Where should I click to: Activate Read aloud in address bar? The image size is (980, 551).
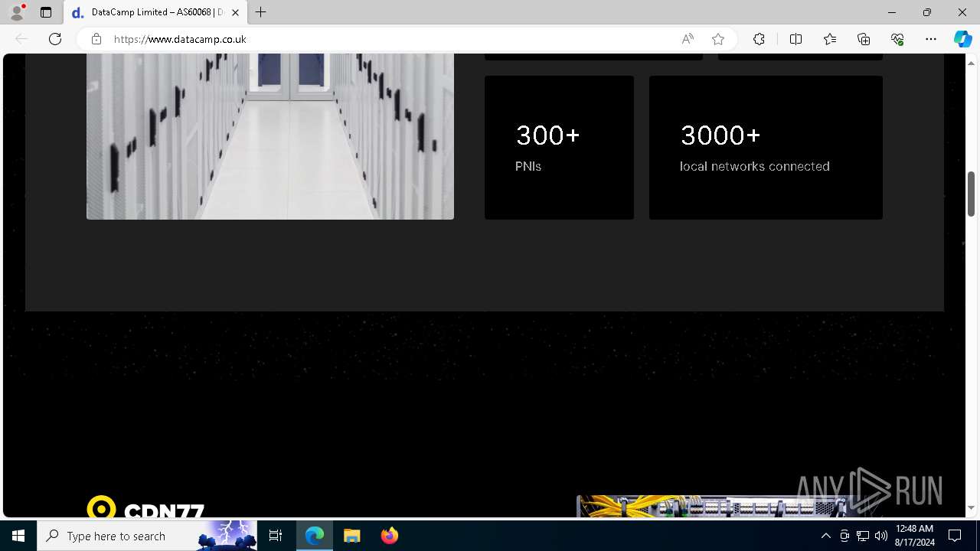[x=688, y=39]
